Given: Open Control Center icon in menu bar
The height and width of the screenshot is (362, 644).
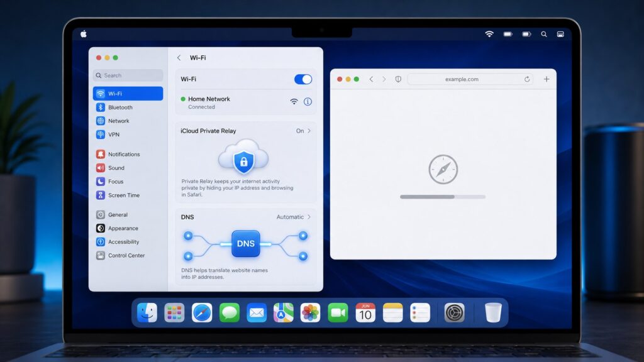Looking at the screenshot, I should point(560,34).
